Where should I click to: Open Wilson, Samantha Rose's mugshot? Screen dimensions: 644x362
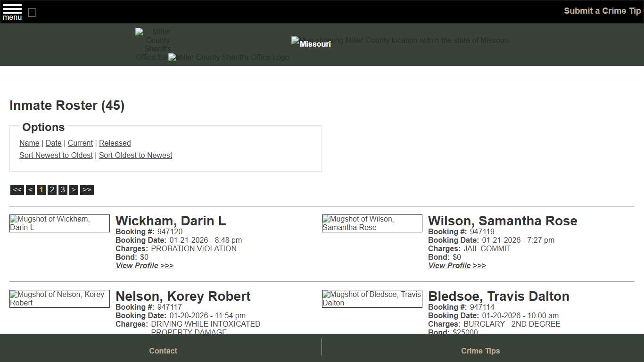pyautogui.click(x=372, y=223)
